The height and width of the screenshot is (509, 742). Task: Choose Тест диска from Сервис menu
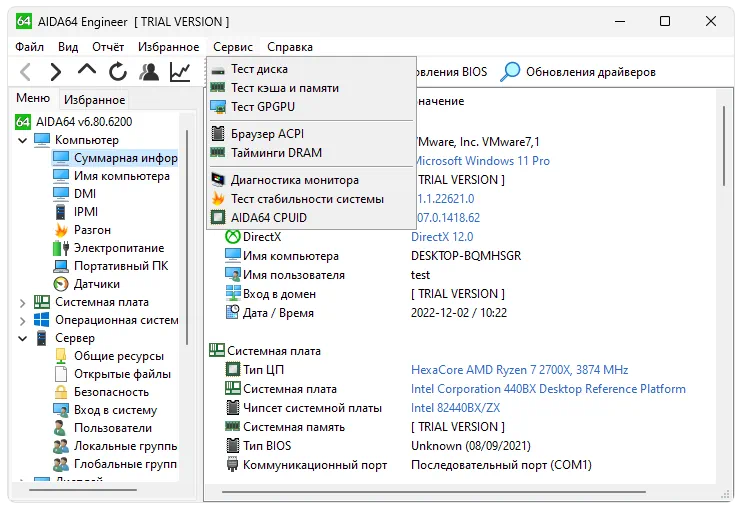(x=311, y=69)
